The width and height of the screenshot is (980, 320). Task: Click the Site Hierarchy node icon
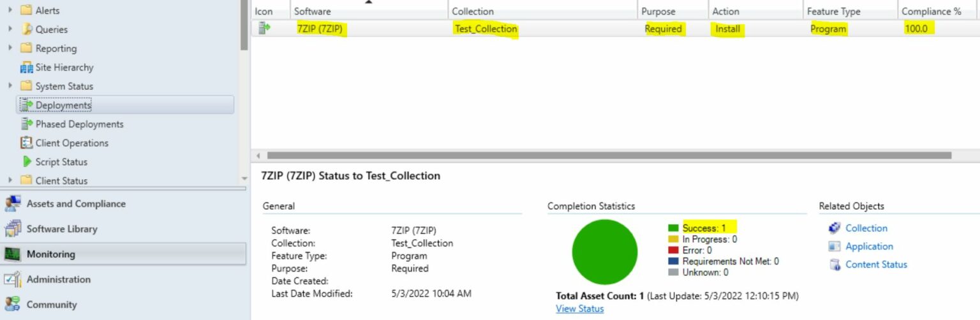[x=26, y=68]
